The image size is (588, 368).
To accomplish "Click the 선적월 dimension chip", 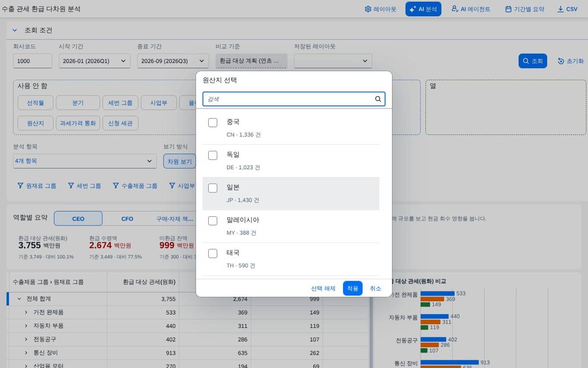I will (35, 103).
